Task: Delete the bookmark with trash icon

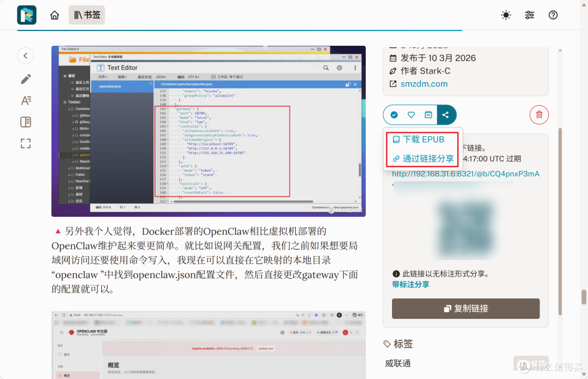Action: tap(539, 115)
